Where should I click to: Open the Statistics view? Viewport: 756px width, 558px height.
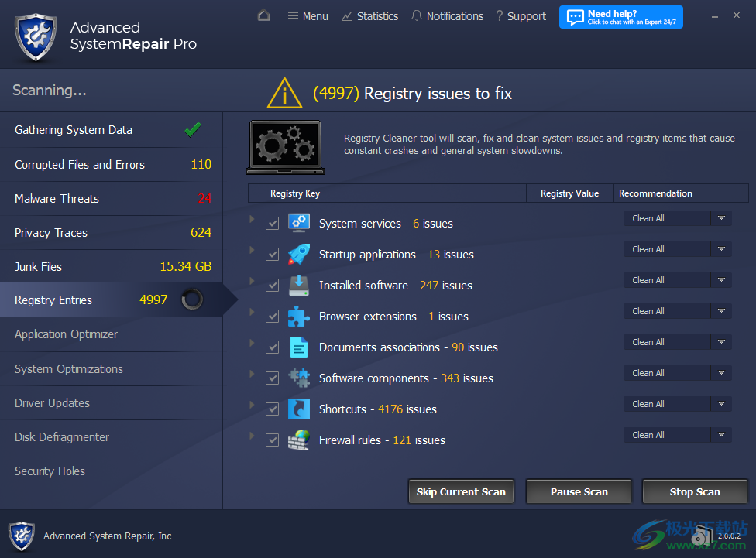369,16
